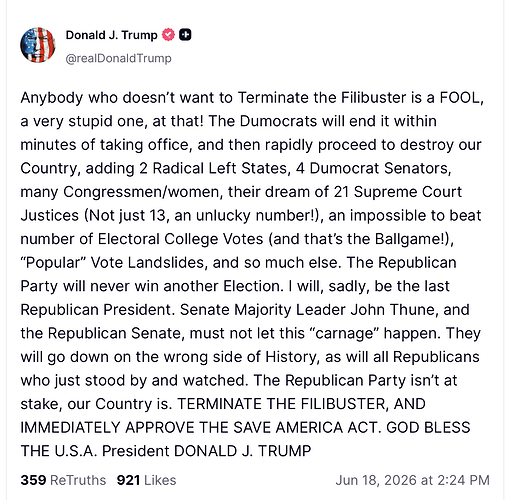The image size is (505, 500).
Task: Click the dark square badge icon
Action: tap(185, 35)
